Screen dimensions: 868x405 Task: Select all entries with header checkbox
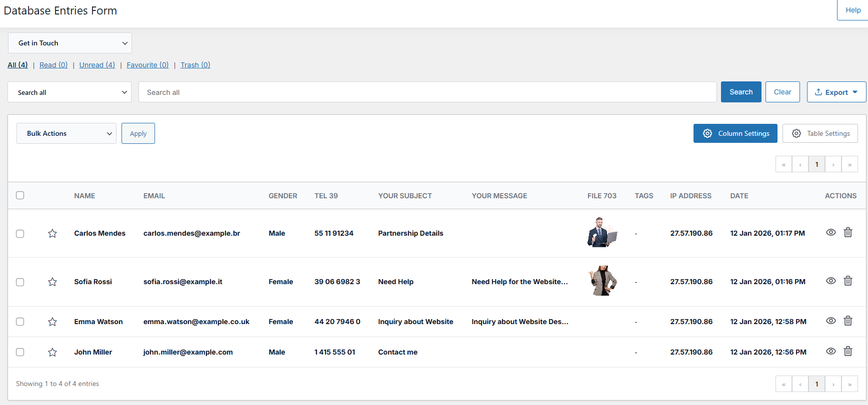tap(20, 195)
